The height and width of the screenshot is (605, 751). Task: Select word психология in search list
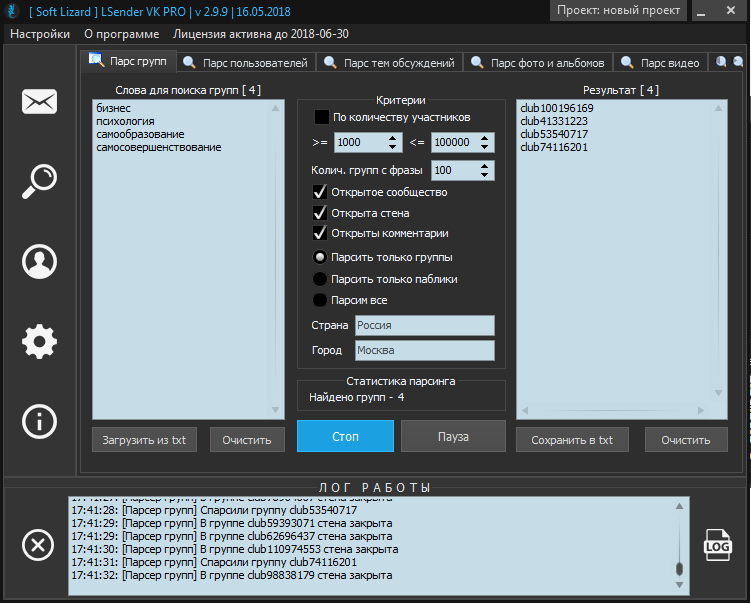coord(125,121)
